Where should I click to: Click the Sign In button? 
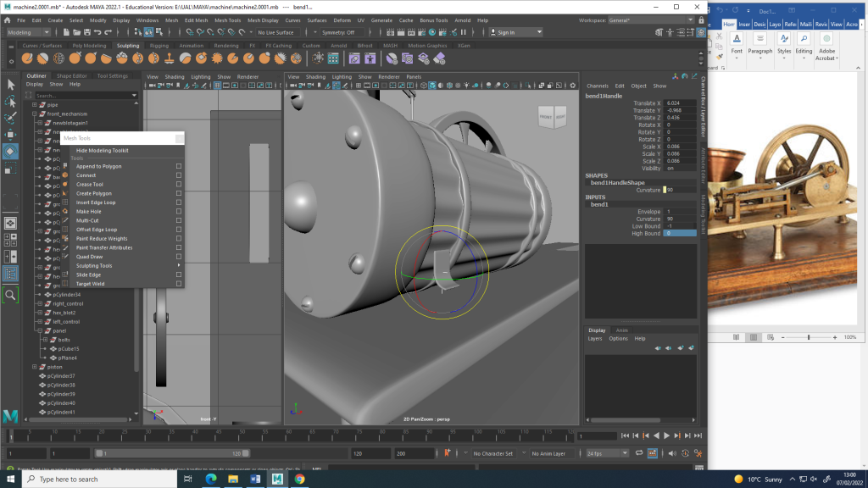click(x=506, y=33)
